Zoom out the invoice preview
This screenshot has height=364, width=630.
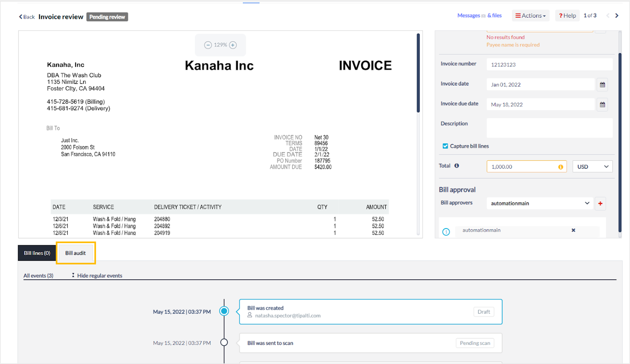point(208,45)
